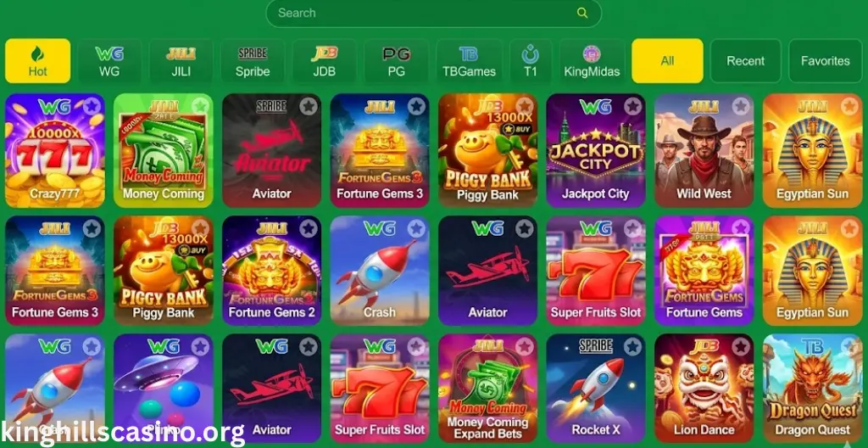The width and height of the screenshot is (868, 448).
Task: Switch to the Favorites tab
Action: [825, 61]
